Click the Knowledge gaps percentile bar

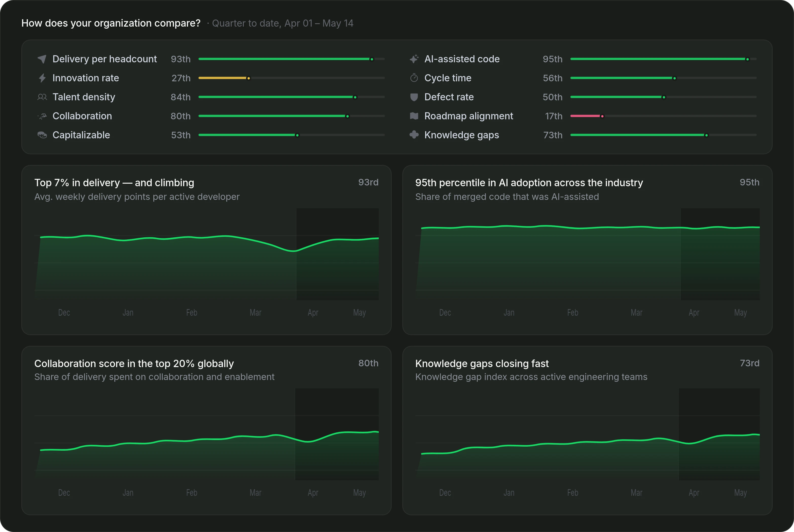pyautogui.click(x=663, y=135)
